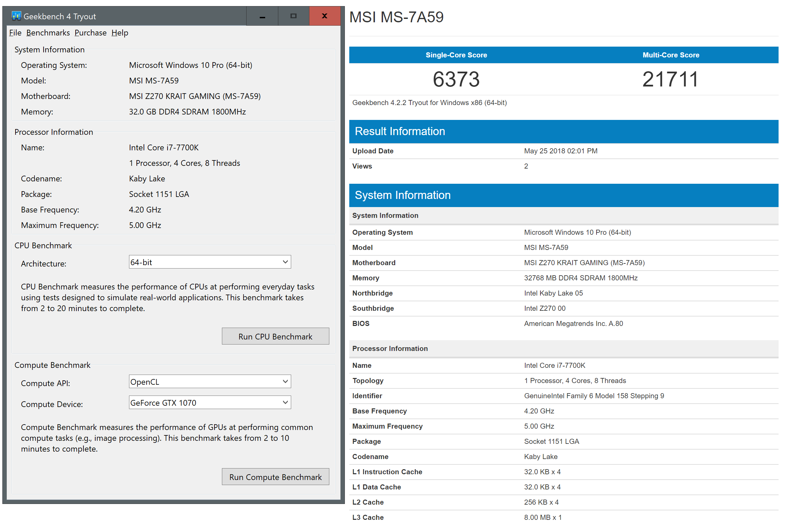
Task: Click the L1 Data Cache row label
Action: coord(377,487)
